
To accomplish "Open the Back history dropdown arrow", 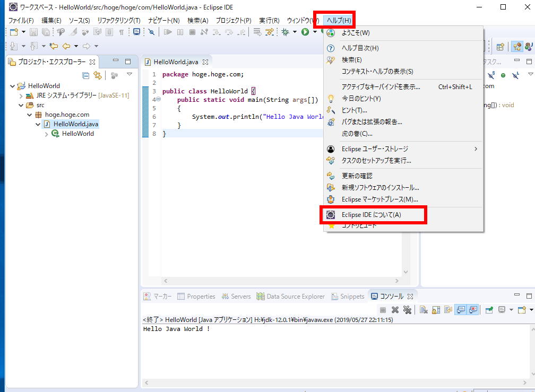I will pos(76,46).
